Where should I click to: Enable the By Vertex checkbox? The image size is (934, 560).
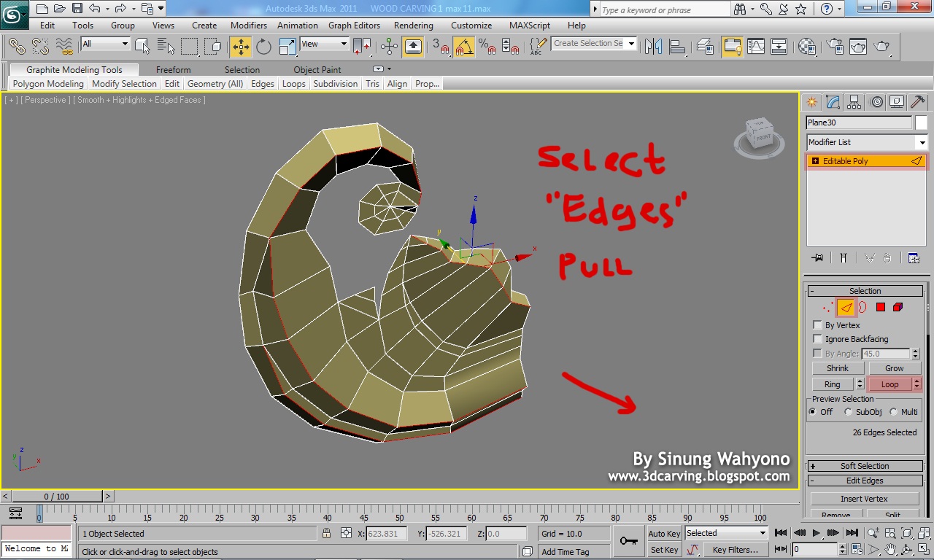(x=817, y=325)
